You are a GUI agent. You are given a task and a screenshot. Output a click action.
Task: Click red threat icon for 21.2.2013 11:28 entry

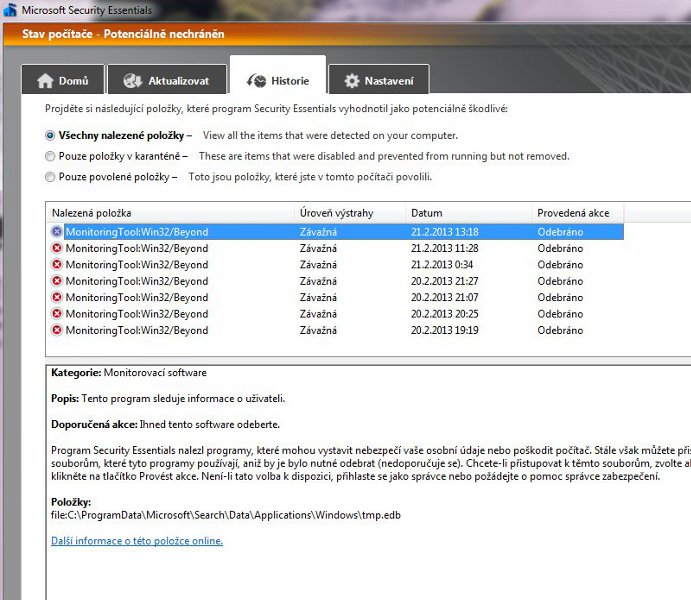tap(57, 249)
